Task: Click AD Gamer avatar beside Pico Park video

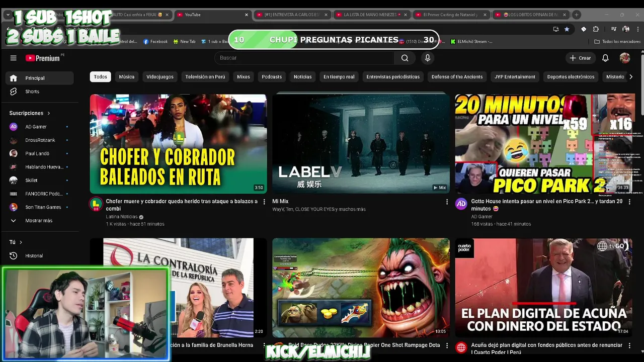Action: point(461,204)
